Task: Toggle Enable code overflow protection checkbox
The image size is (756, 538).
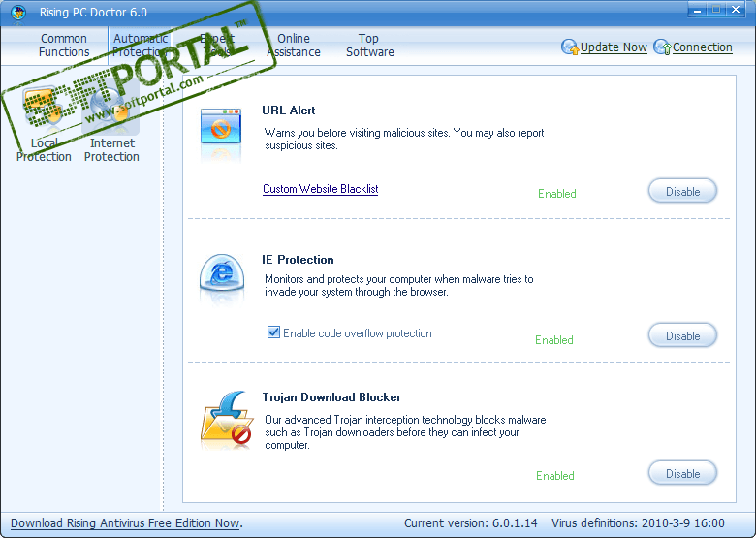Action: tap(273, 332)
